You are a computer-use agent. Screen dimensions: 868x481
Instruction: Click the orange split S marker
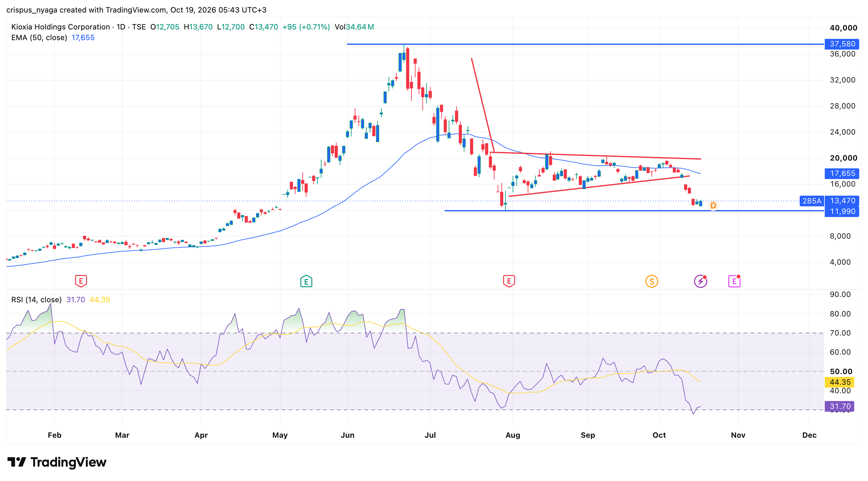pos(651,281)
